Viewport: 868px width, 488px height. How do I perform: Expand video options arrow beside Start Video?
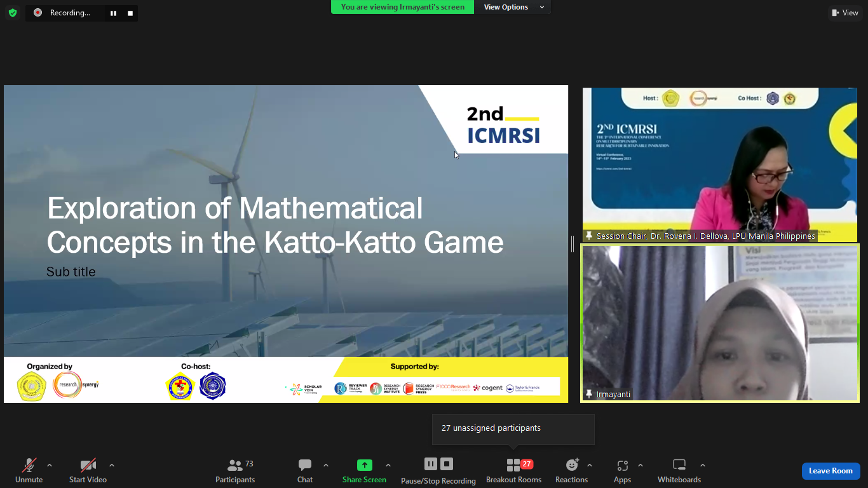point(112,465)
